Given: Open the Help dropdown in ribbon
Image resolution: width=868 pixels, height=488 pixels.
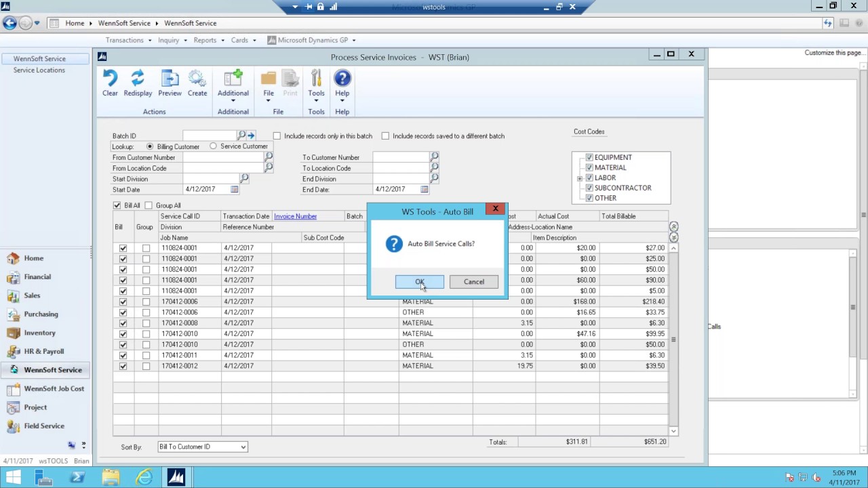Looking at the screenshot, I should (x=342, y=100).
